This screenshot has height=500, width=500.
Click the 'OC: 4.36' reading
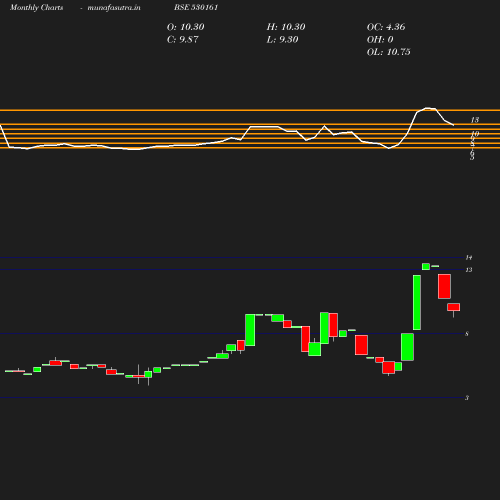386,27
